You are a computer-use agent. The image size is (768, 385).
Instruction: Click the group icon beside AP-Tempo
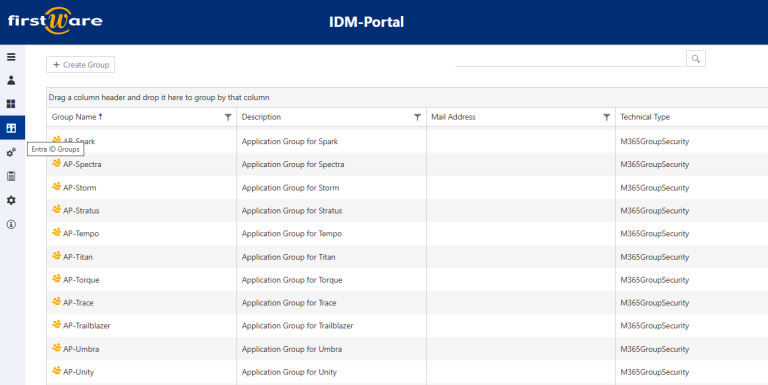pos(57,233)
